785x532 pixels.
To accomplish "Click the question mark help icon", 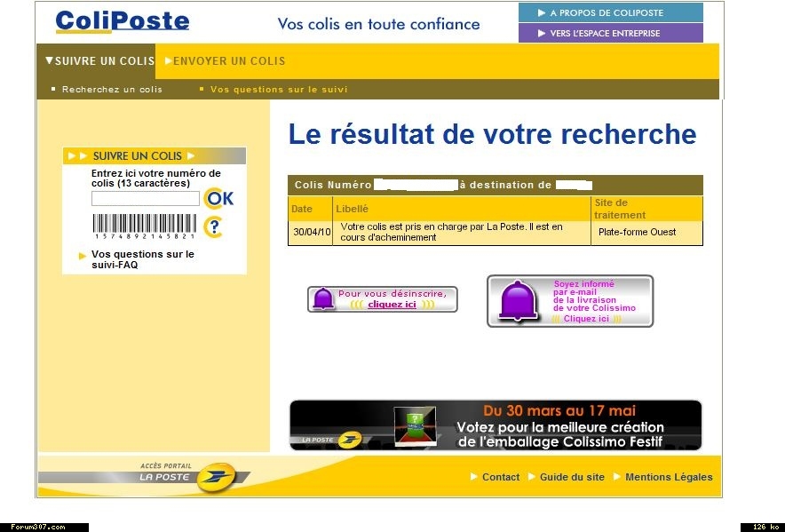I will (213, 227).
